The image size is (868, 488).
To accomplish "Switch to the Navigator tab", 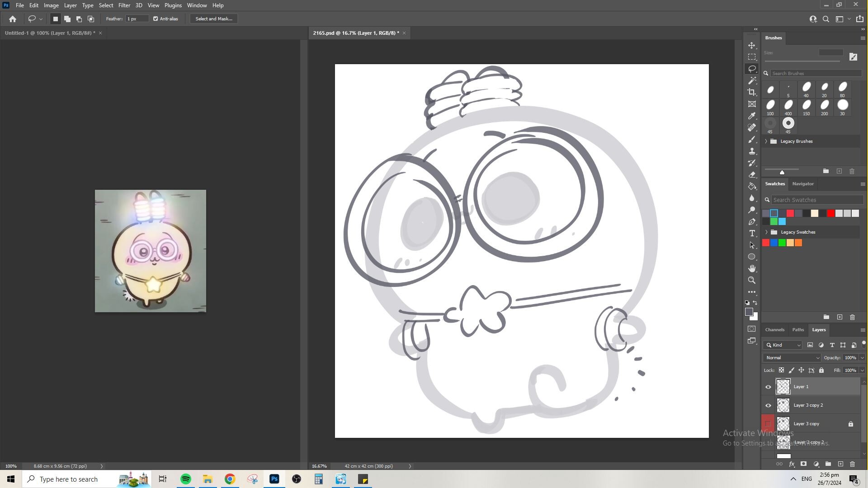I will pos(803,184).
